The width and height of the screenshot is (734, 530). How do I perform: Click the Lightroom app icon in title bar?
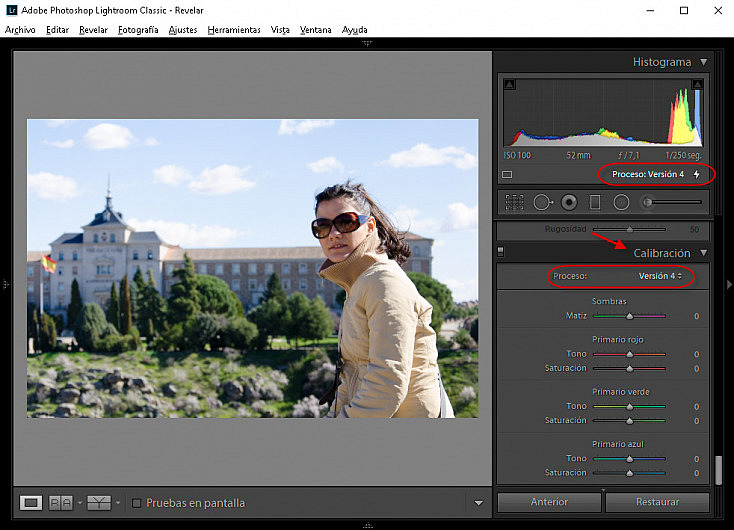click(12, 10)
